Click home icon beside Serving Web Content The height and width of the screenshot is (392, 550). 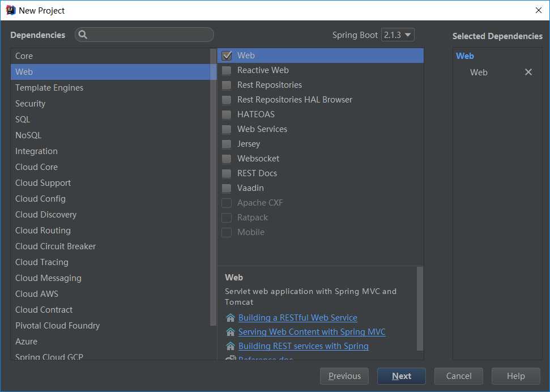pyautogui.click(x=231, y=331)
